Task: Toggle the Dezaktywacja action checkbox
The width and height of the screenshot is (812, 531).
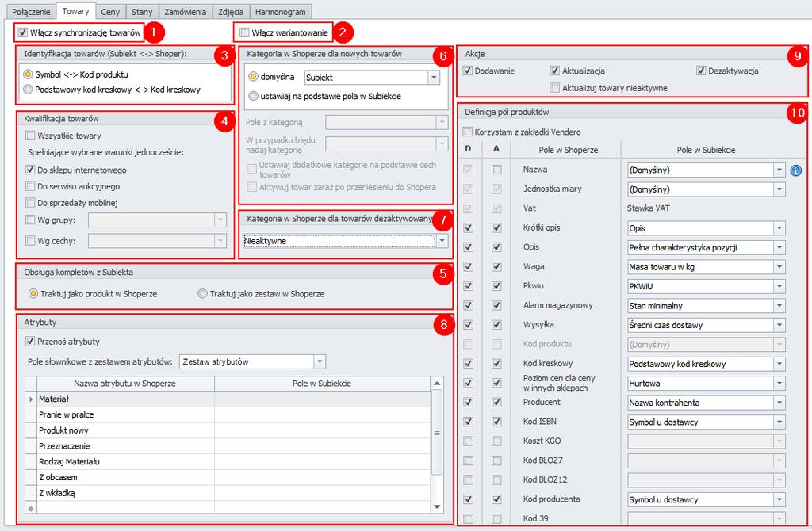Action: pos(701,71)
